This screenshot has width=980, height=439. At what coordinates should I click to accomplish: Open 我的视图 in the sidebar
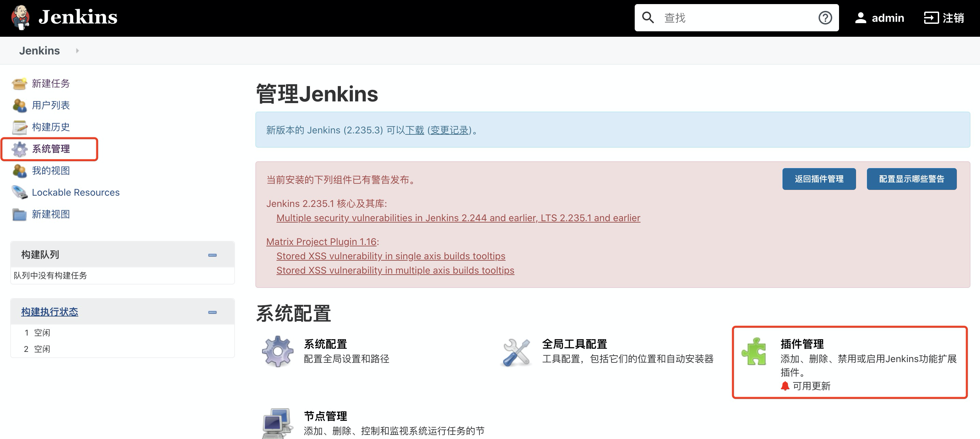coord(51,170)
